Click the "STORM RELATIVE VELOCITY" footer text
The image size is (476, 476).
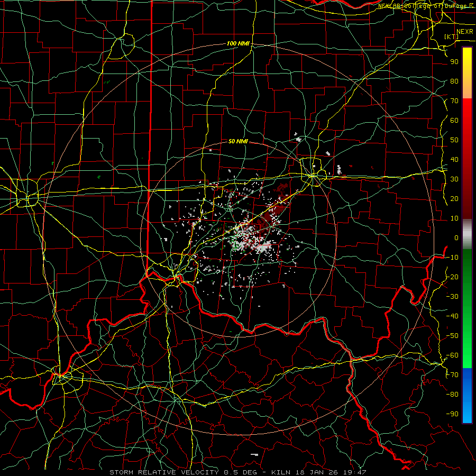pos(164,472)
